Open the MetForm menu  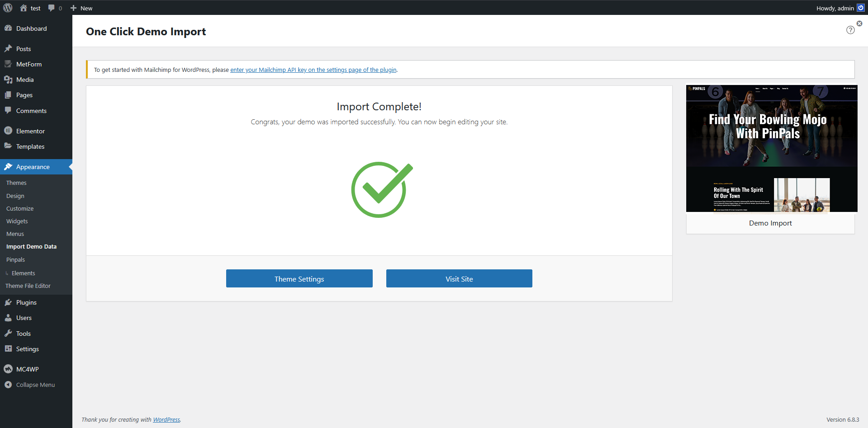28,64
